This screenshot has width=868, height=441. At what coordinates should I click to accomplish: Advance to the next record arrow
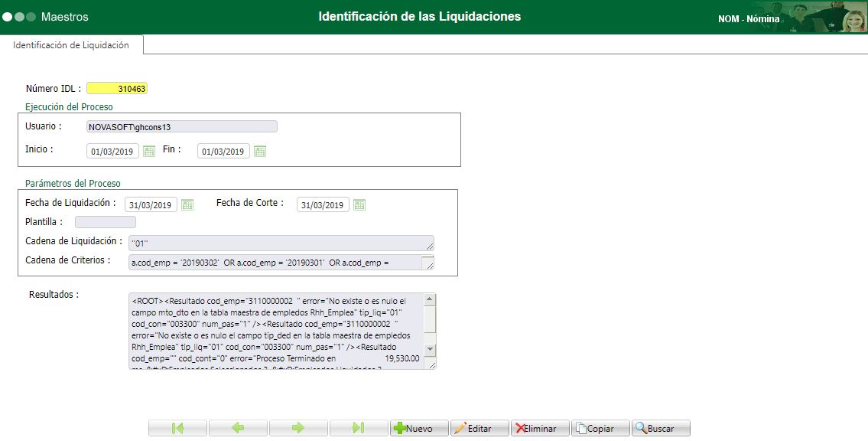point(297,427)
